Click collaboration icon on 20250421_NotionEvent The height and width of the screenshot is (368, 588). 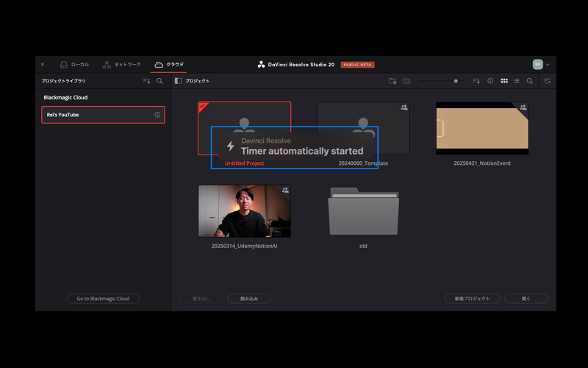(x=523, y=107)
